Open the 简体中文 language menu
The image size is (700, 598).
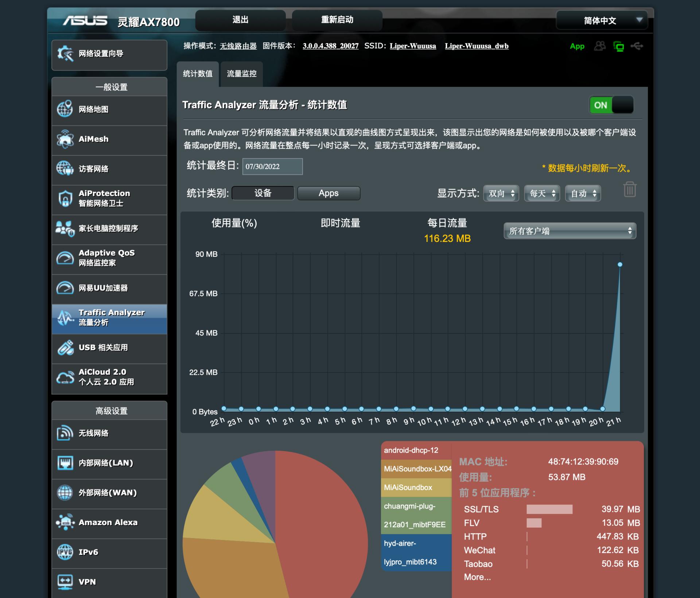tap(601, 21)
